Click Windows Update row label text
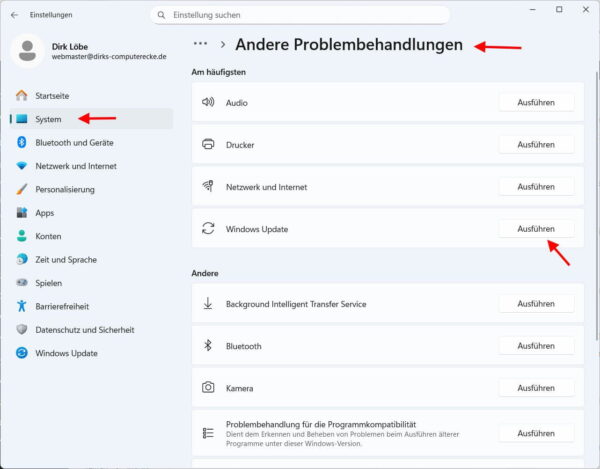600x469 pixels. (257, 229)
